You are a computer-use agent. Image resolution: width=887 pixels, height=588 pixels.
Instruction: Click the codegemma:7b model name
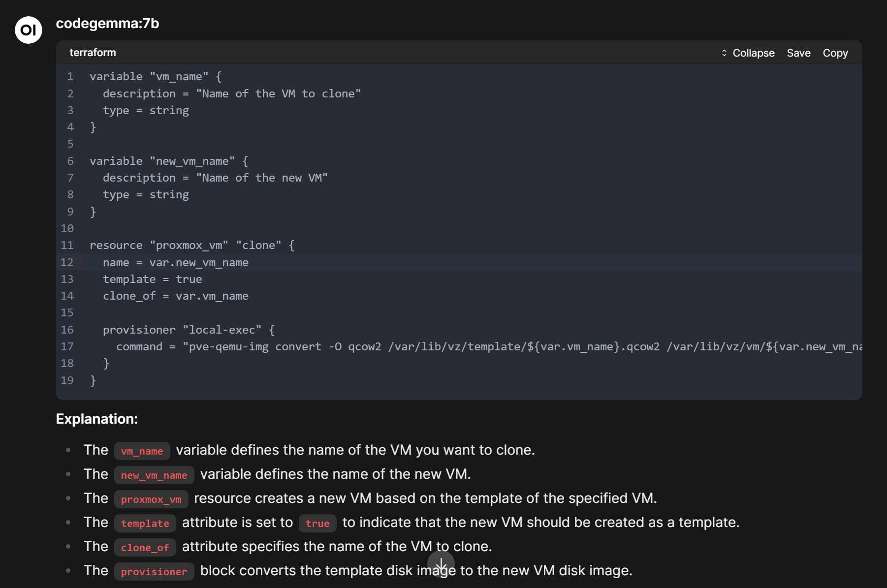pyautogui.click(x=107, y=24)
